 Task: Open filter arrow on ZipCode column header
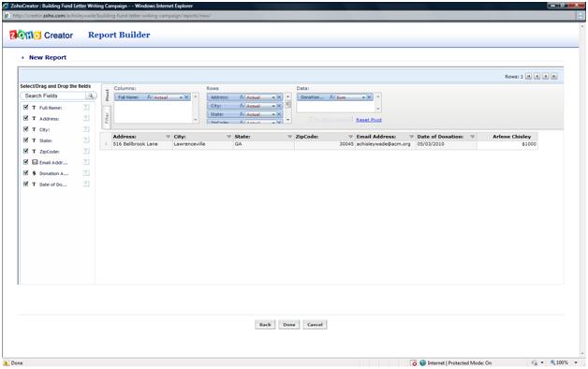(350, 137)
